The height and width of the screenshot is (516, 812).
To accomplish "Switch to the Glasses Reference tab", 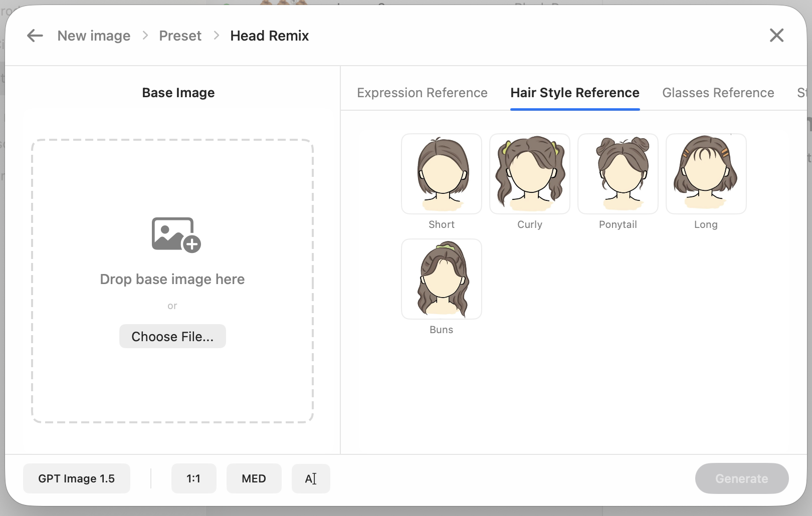I will click(718, 93).
